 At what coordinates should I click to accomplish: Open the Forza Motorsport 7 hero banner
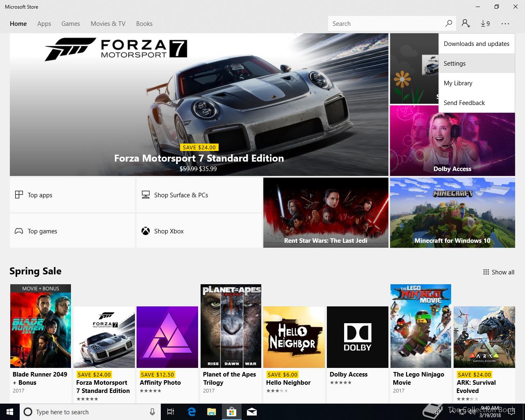(x=199, y=105)
